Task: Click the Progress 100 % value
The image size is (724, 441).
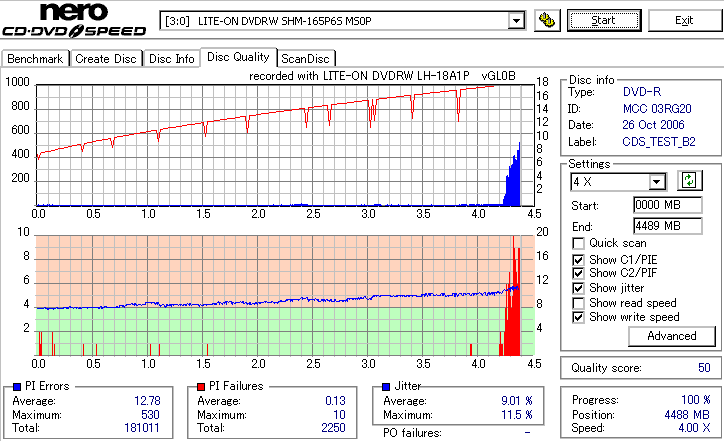Action: (696, 400)
